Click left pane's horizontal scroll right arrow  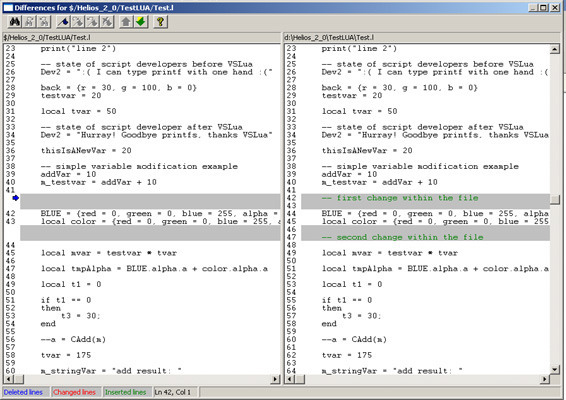(x=275, y=379)
